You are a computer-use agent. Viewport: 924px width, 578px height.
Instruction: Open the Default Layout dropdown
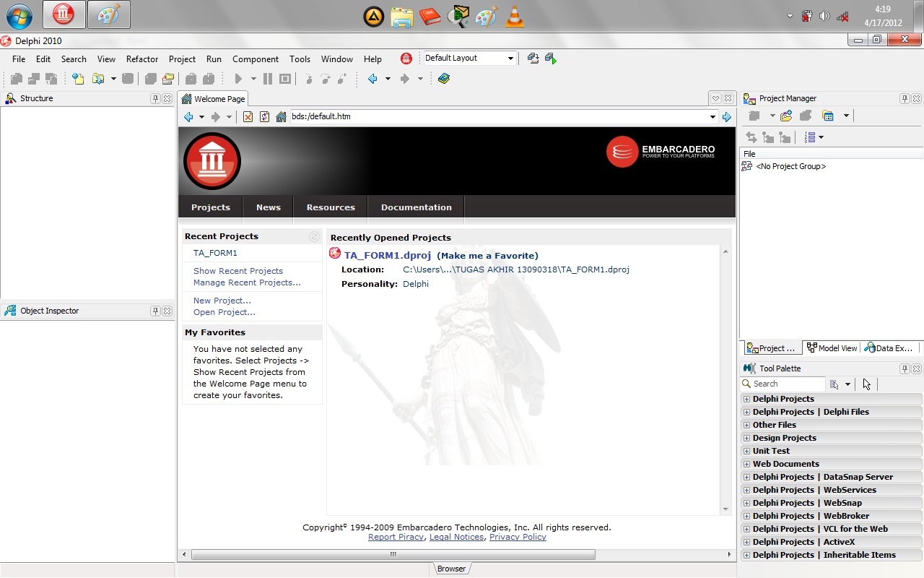[x=510, y=59]
